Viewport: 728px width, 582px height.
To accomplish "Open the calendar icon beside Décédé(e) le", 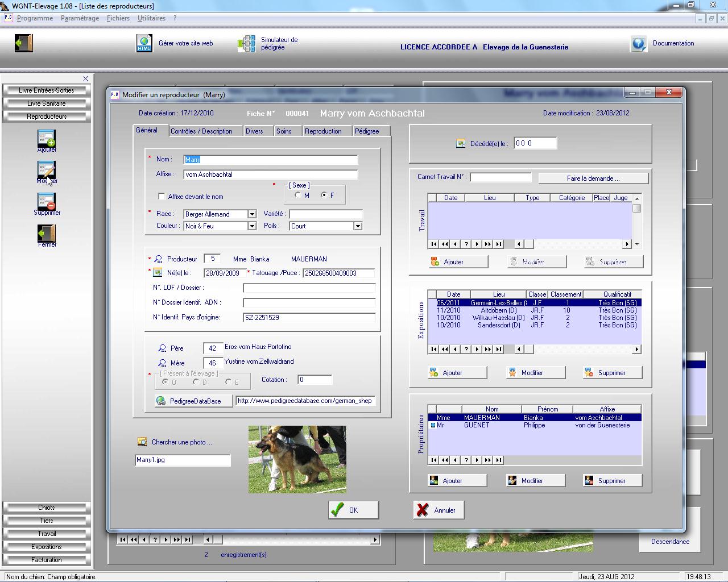I will (461, 144).
